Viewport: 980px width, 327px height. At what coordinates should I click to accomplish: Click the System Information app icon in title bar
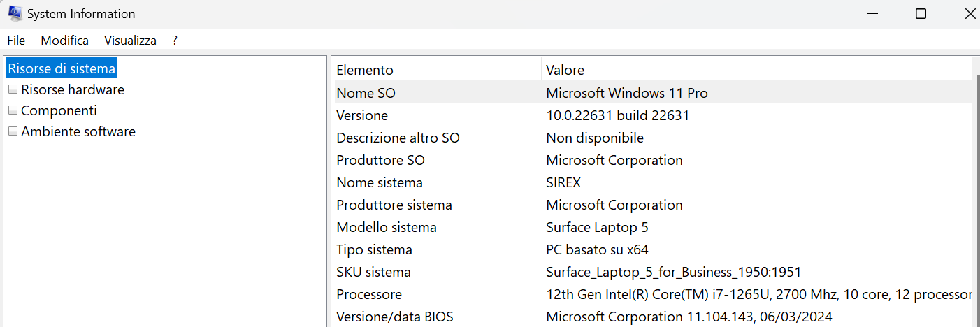tap(15, 13)
